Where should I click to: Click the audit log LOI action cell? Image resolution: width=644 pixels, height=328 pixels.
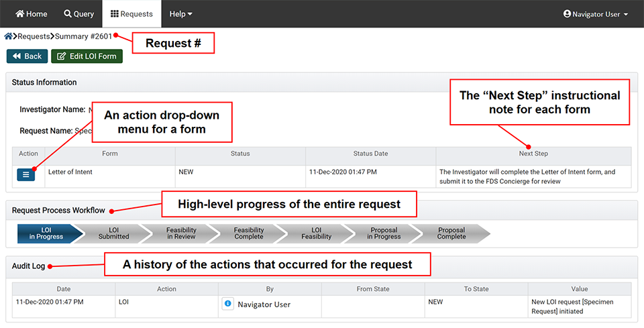[x=166, y=307]
